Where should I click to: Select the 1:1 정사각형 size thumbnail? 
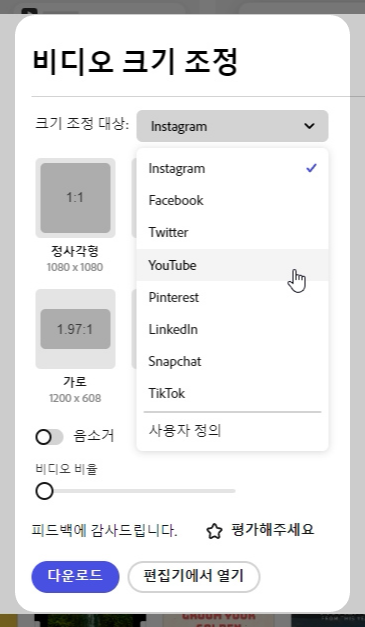75,198
